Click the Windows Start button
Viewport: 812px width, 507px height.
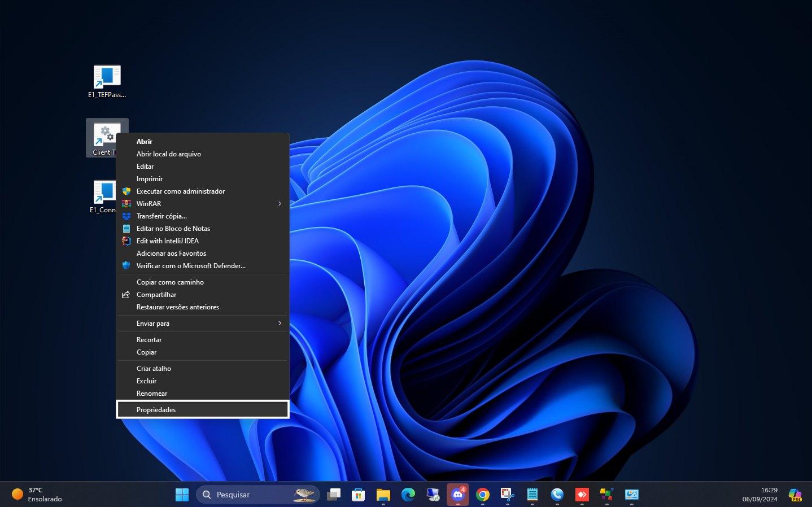(182, 495)
